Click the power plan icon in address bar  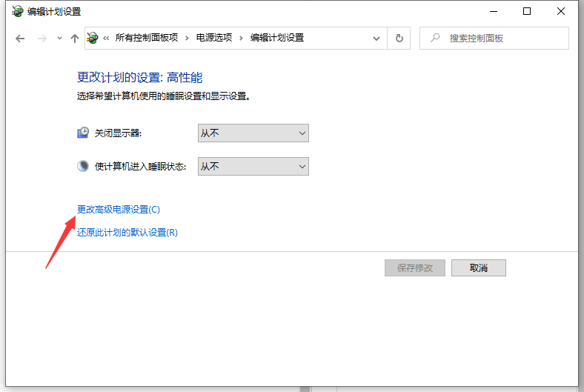94,38
